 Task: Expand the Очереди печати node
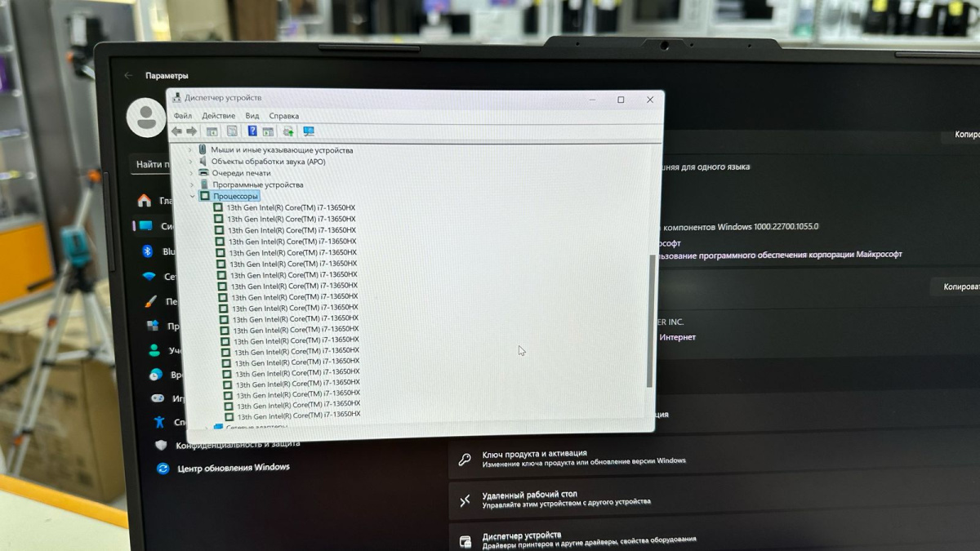(x=192, y=173)
